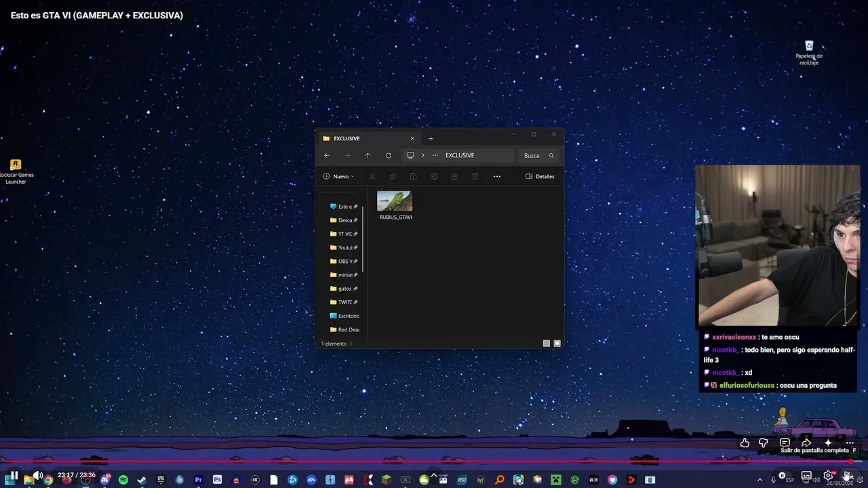Expand the chevron next to the PC icon
Screen dimensions: 868x488
point(422,155)
